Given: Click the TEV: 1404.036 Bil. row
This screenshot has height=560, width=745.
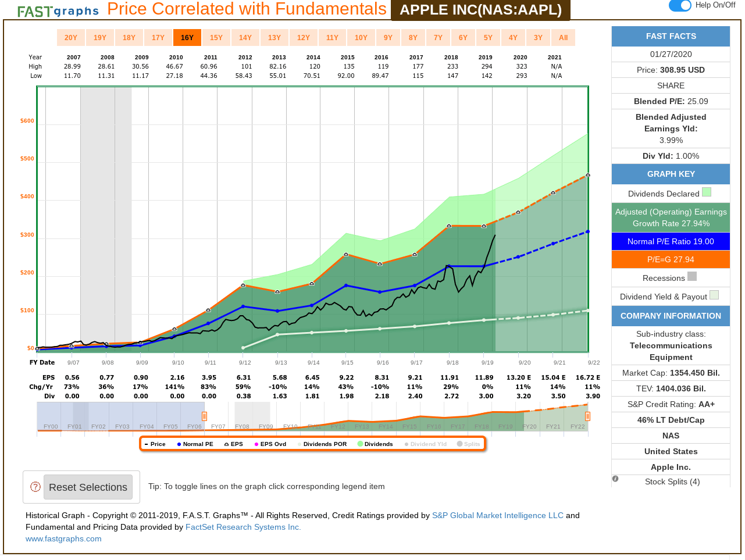Looking at the screenshot, I should pos(671,388).
